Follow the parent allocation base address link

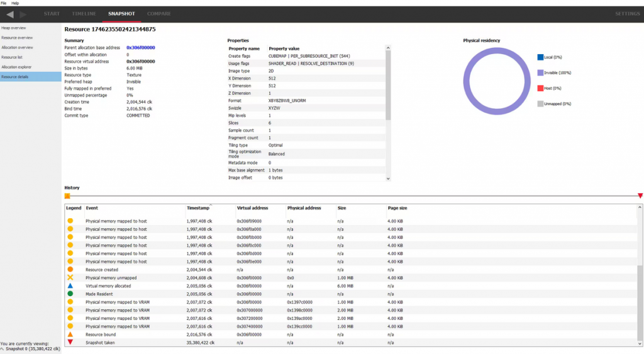point(141,48)
